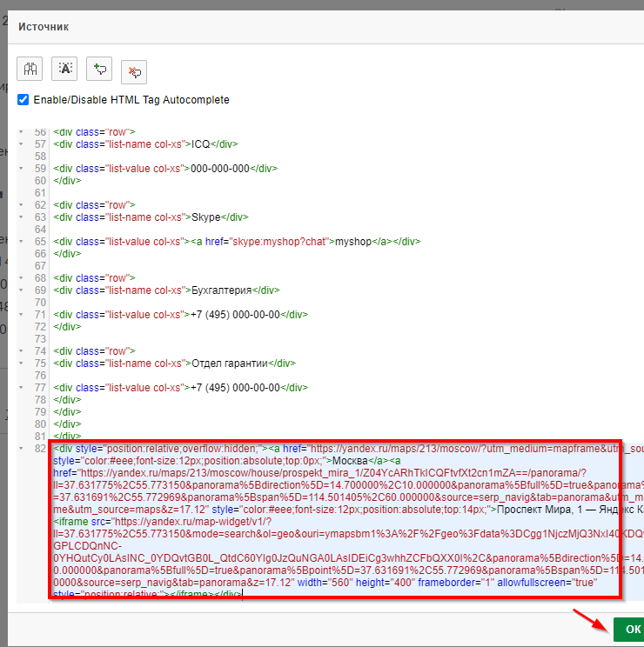Click the 000-000-000 value on line 59
644x647 pixels.
(220, 168)
